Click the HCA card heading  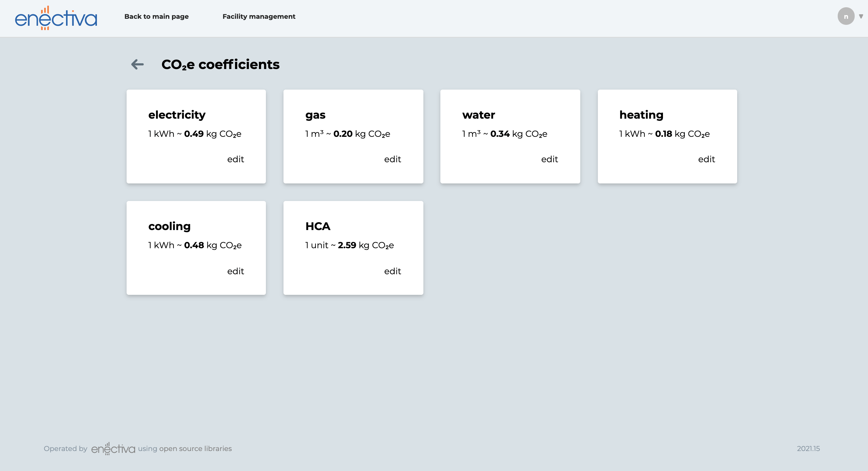pos(317,226)
